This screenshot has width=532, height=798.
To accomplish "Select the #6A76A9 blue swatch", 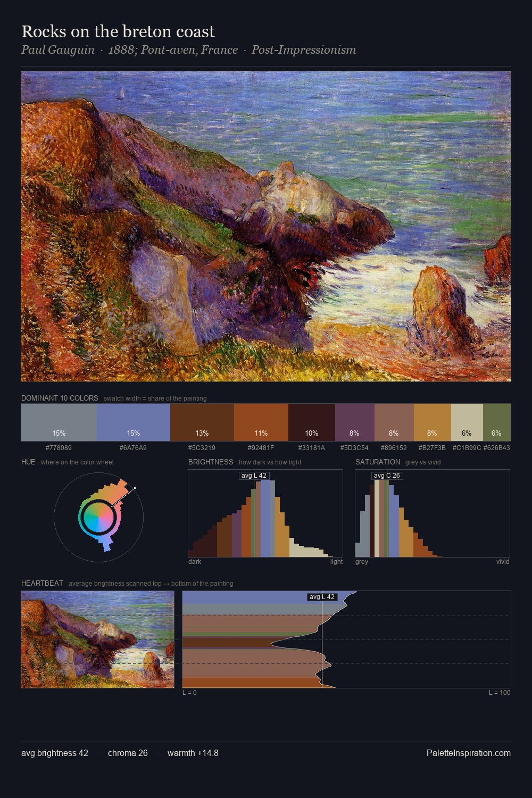I will [x=134, y=422].
